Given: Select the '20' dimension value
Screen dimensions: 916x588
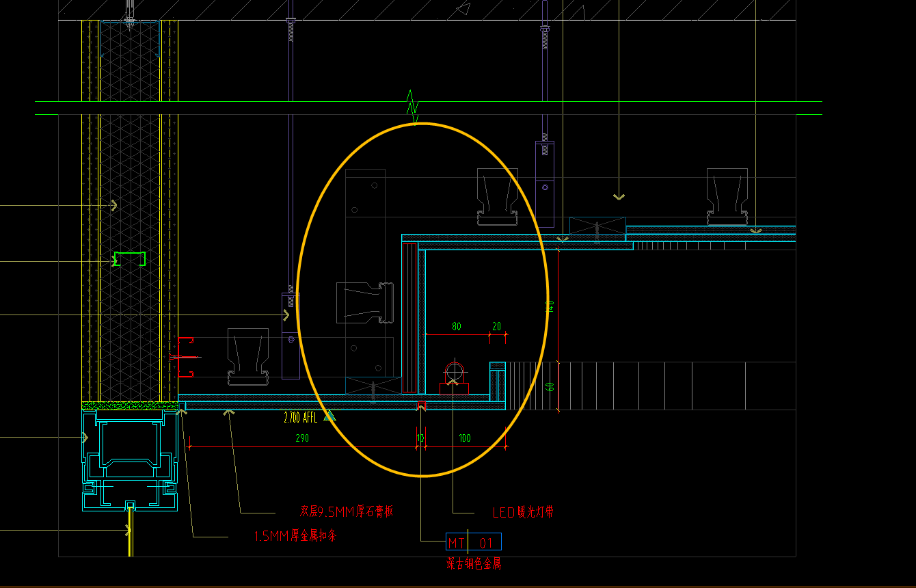Looking at the screenshot, I should 496,327.
